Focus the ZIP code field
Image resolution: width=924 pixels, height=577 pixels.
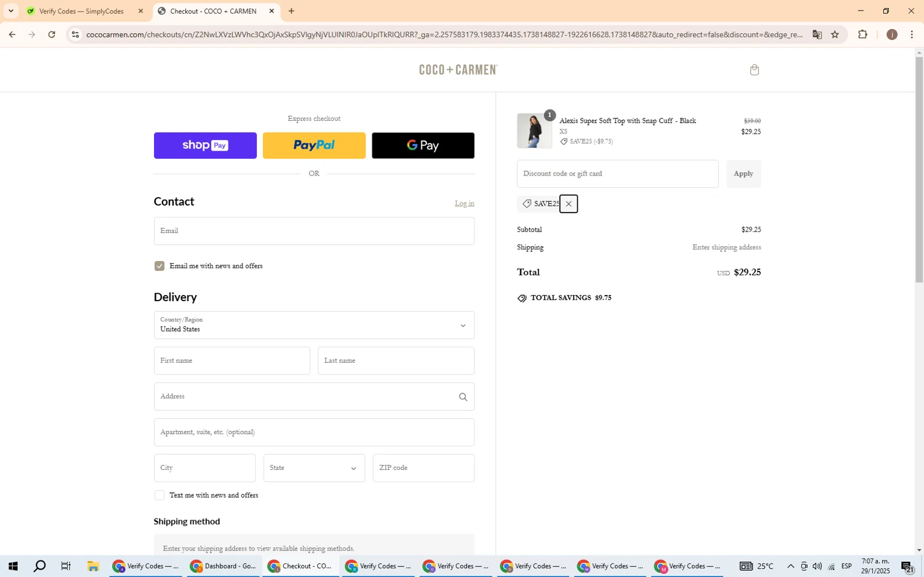(x=424, y=468)
